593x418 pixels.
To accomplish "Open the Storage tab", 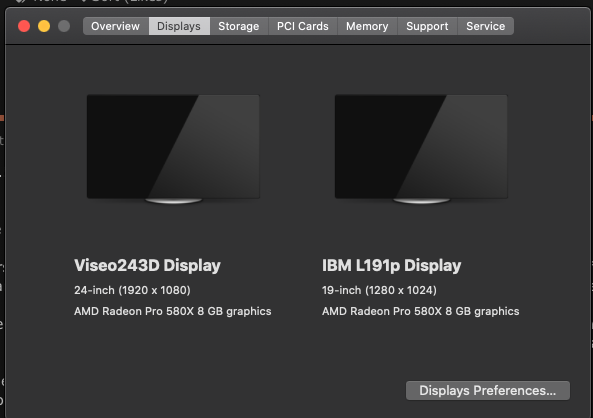I will pyautogui.click(x=239, y=26).
